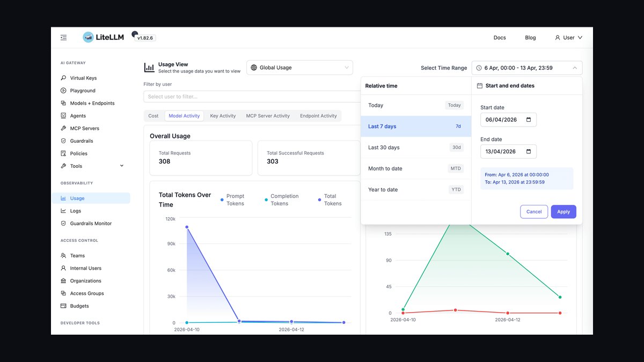Switch to the Cost tab

pyautogui.click(x=153, y=116)
